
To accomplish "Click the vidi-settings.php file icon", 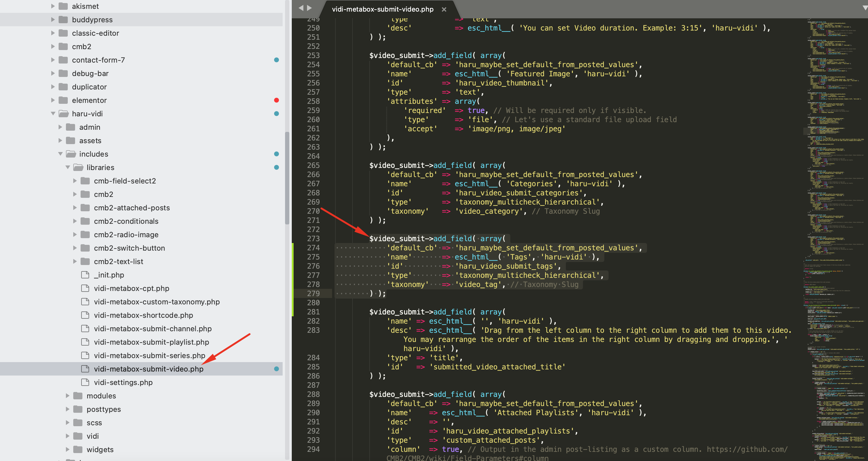I will tap(85, 382).
